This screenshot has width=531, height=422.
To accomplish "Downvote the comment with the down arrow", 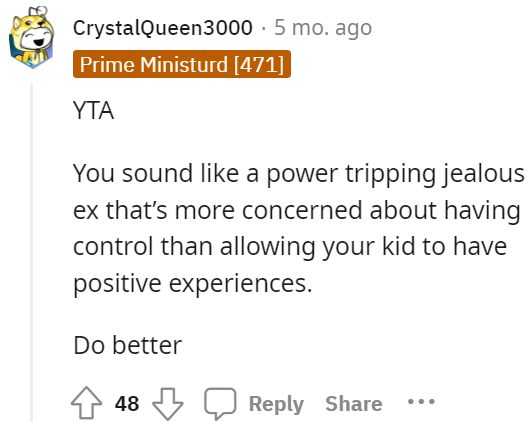I will tap(168, 404).
